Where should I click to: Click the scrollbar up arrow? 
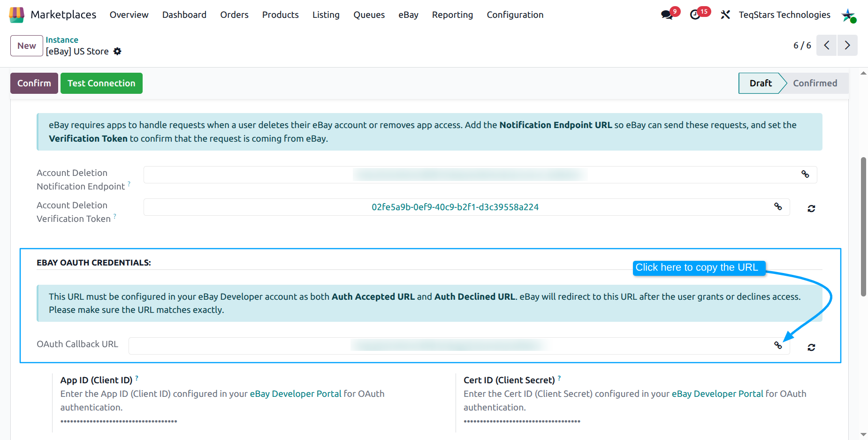click(x=863, y=73)
